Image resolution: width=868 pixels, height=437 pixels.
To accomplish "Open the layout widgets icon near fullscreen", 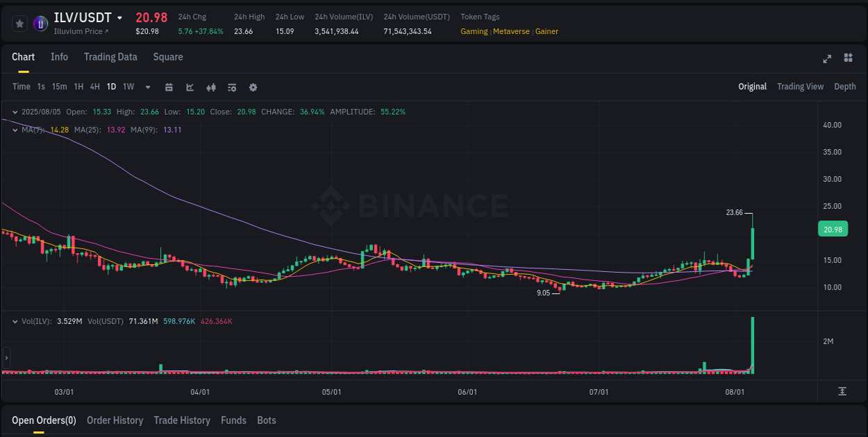I will (848, 59).
